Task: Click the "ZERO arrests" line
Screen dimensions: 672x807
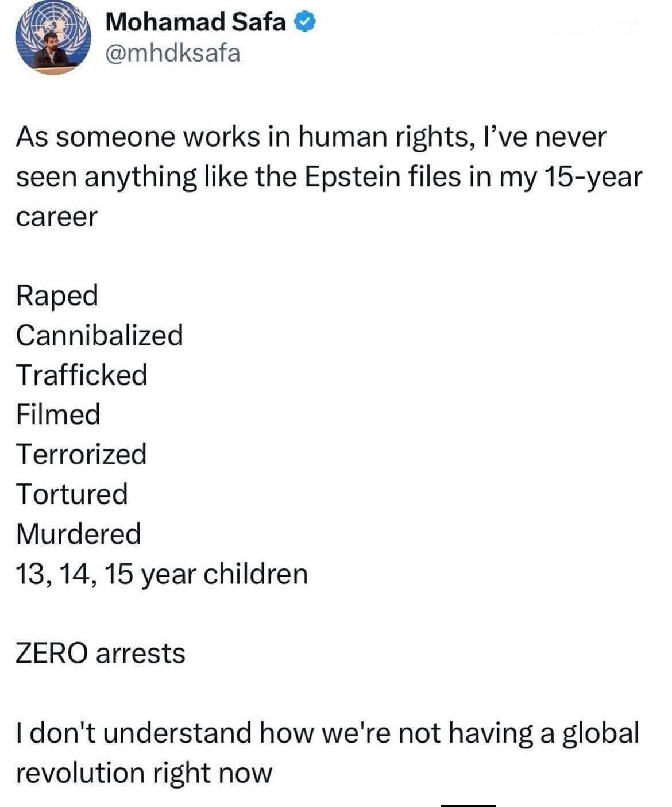Action: point(101,653)
